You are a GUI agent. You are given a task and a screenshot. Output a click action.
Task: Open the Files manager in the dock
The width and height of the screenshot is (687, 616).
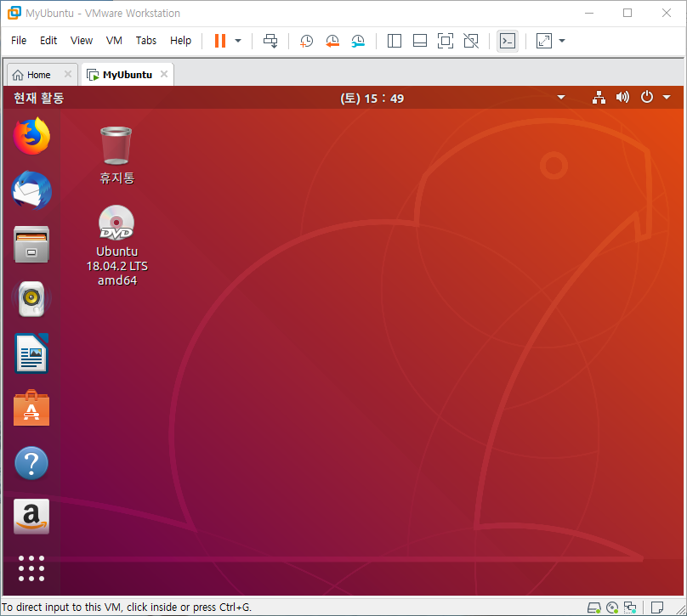click(31, 245)
